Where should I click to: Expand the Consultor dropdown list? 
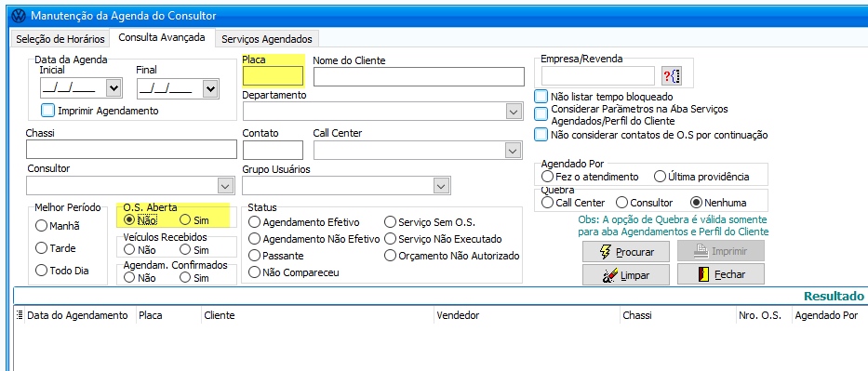pyautogui.click(x=225, y=186)
